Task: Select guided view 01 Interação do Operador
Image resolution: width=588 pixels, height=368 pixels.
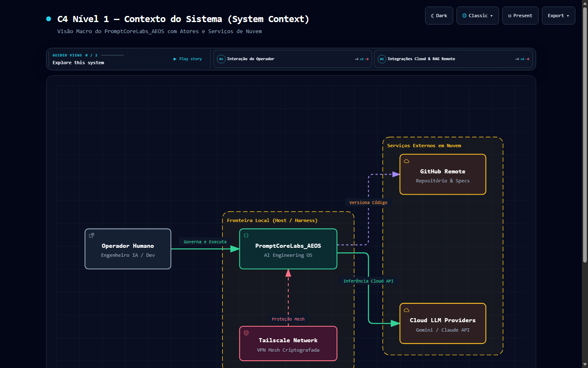Action: (x=293, y=59)
